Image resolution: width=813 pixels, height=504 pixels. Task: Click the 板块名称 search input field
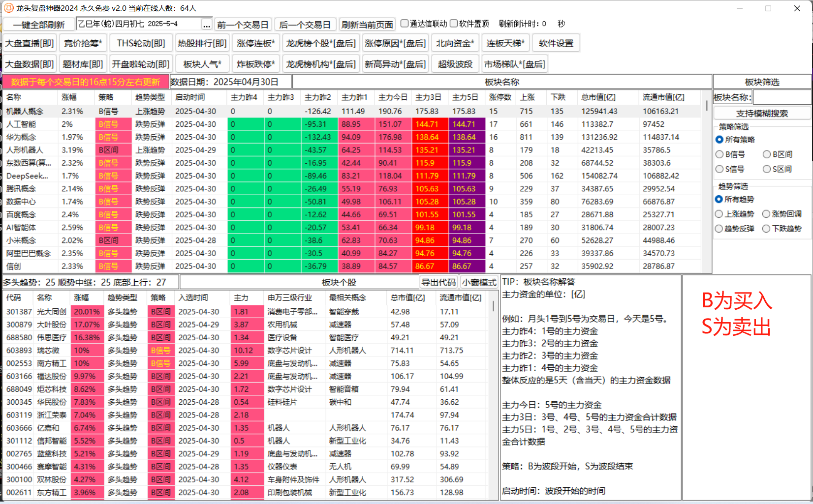tap(782, 97)
